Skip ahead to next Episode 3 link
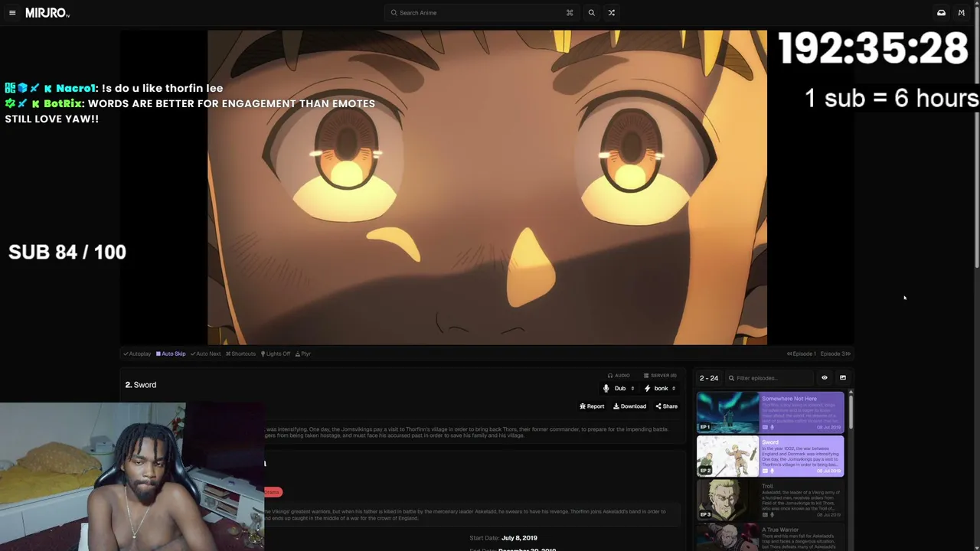 coord(835,354)
